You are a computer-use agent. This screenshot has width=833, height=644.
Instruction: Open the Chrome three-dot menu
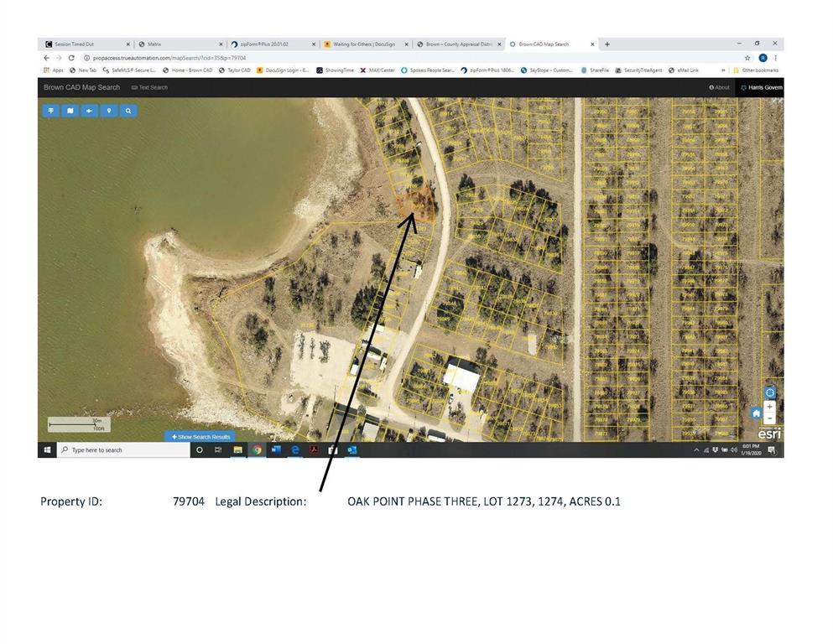(776, 58)
